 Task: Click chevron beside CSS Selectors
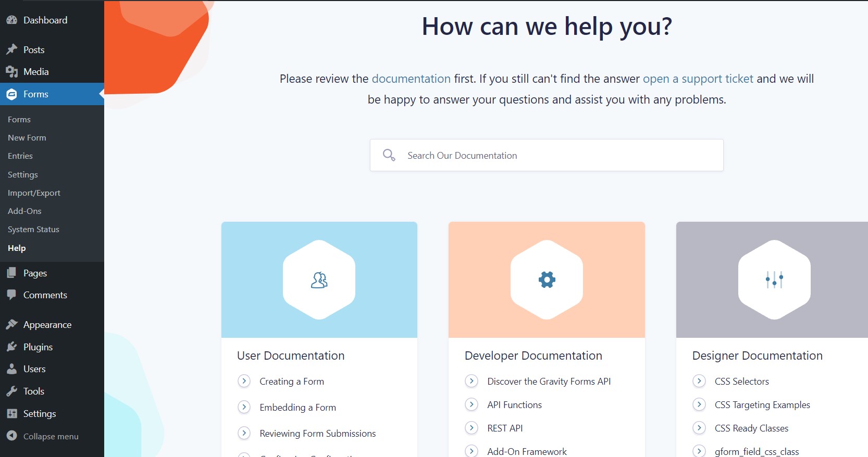point(699,381)
